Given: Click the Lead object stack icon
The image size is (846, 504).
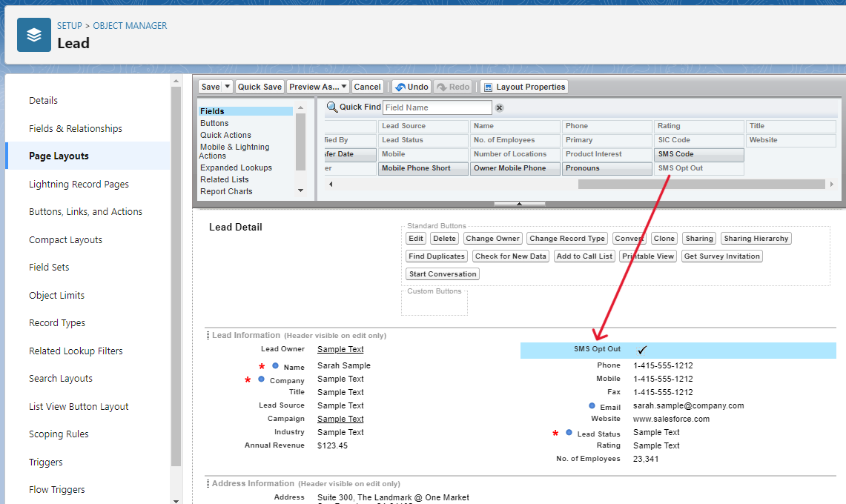Looking at the screenshot, I should pyautogui.click(x=34, y=35).
